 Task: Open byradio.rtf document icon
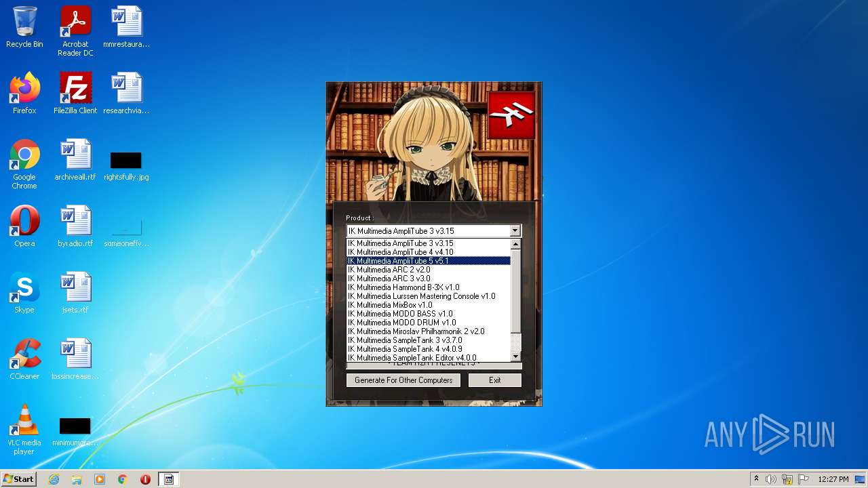pyautogui.click(x=75, y=226)
